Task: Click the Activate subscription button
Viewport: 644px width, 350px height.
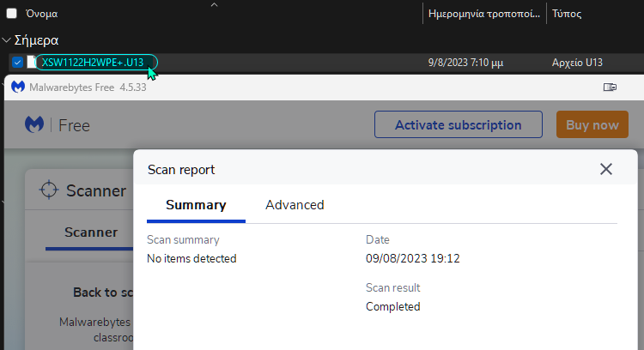Action: tap(459, 124)
